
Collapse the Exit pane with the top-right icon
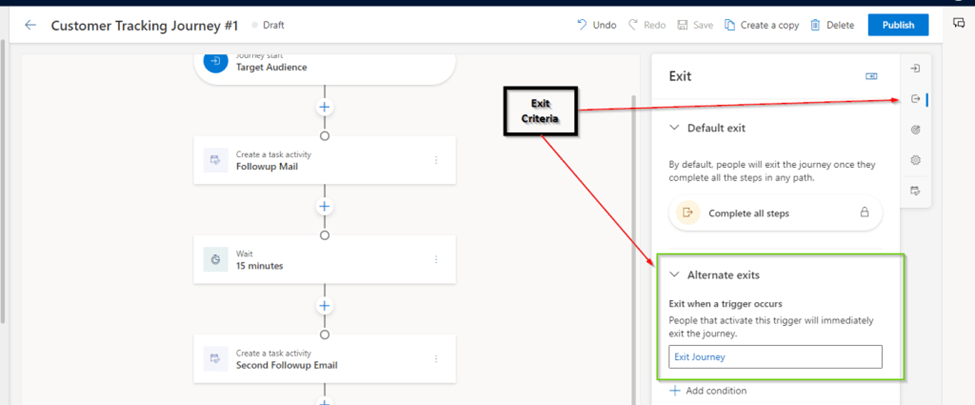coord(872,76)
